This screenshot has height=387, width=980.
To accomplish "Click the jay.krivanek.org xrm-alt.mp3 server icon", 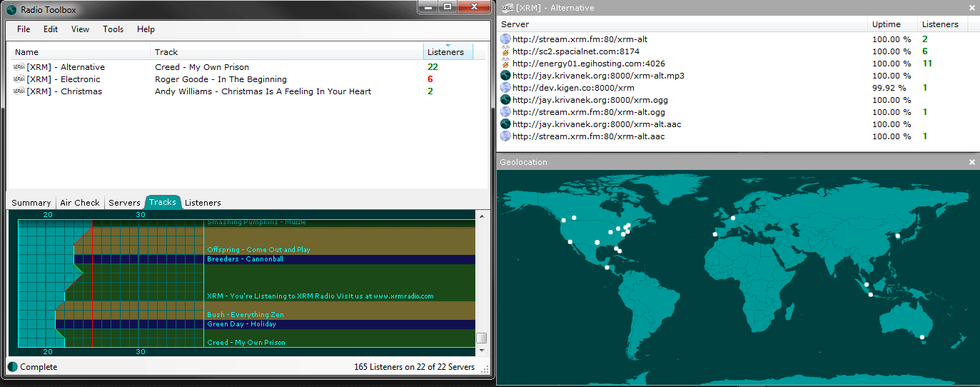I will [505, 76].
